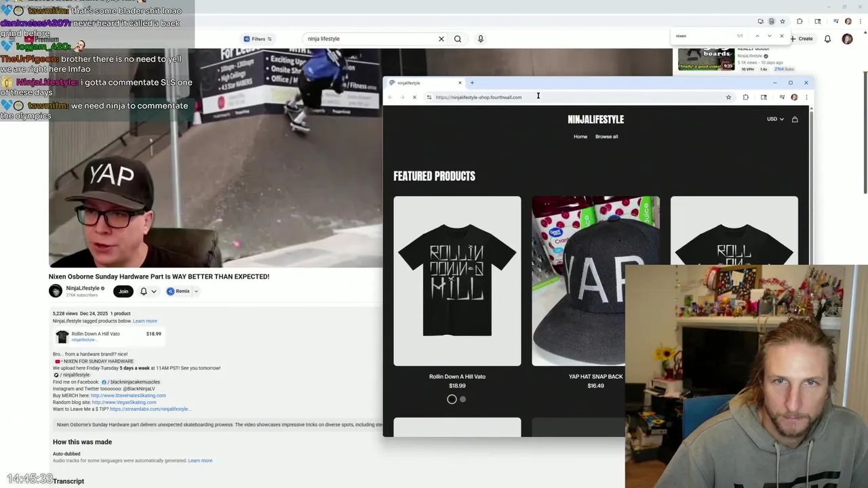868x488 pixels.
Task: Open 'Learn more' about tagged products
Action: [144, 321]
